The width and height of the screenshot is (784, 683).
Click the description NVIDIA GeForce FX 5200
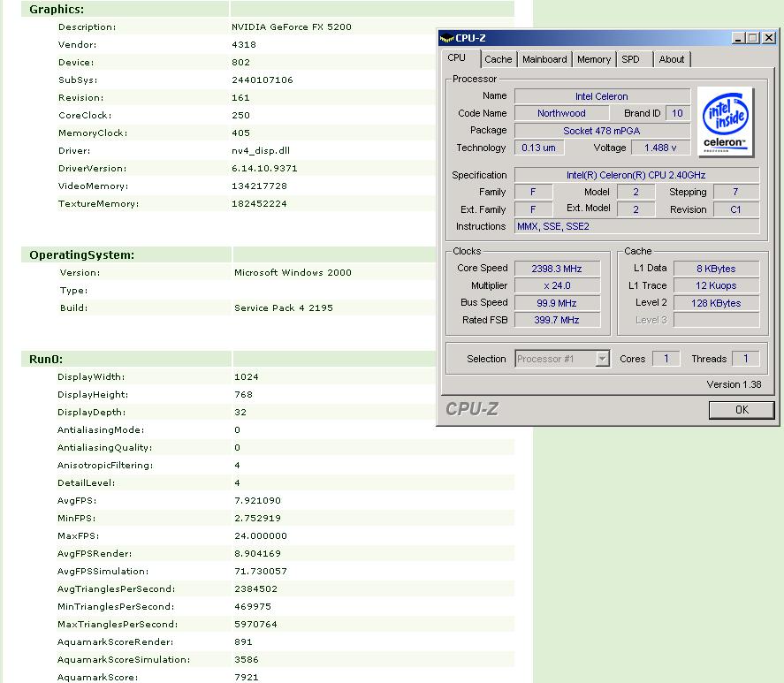coord(292,27)
